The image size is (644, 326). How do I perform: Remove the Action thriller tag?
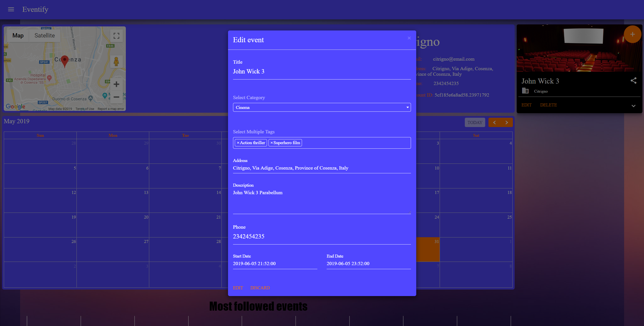238,143
